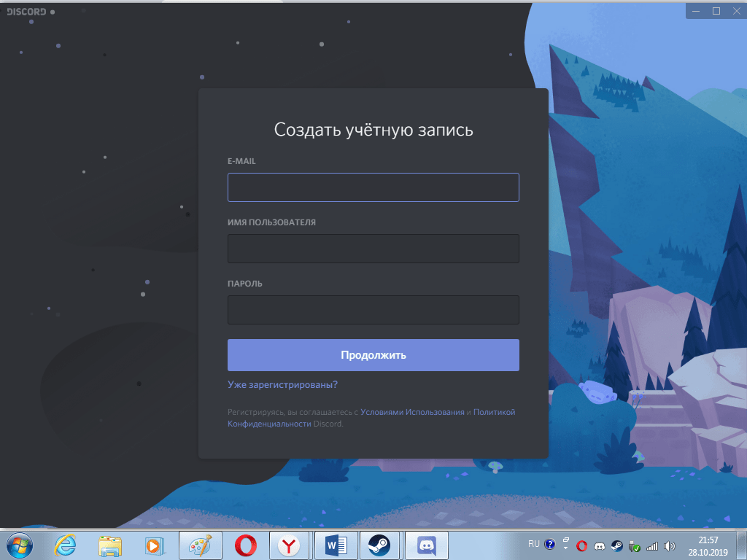747x560 pixels.
Task: Open Opera browser from the taskbar
Action: coord(244,545)
